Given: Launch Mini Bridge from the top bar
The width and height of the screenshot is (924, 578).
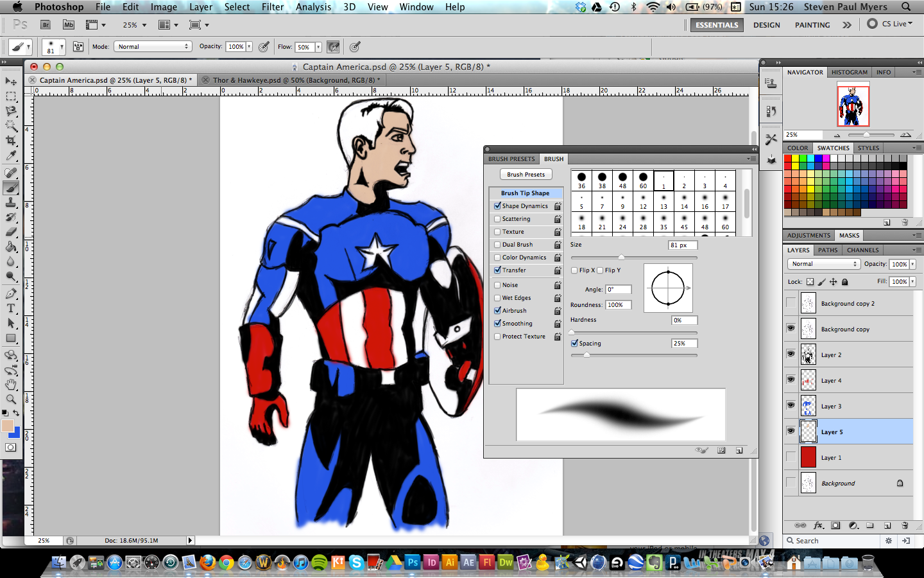Looking at the screenshot, I should (68, 25).
